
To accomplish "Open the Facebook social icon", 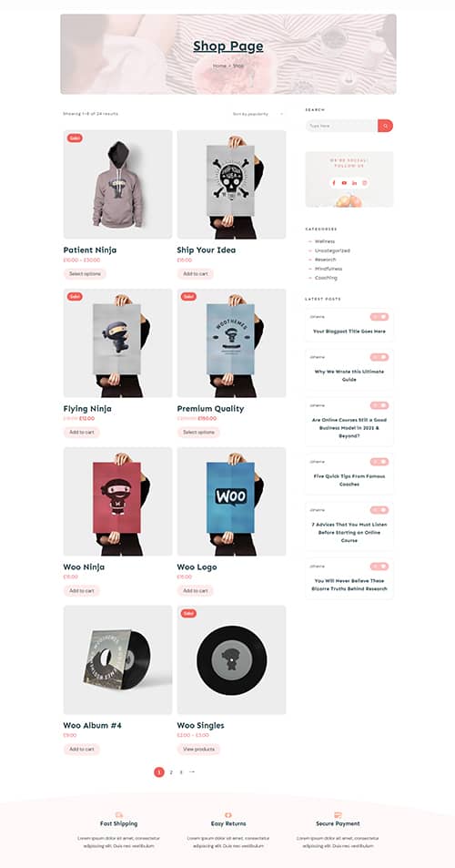I will 334,183.
